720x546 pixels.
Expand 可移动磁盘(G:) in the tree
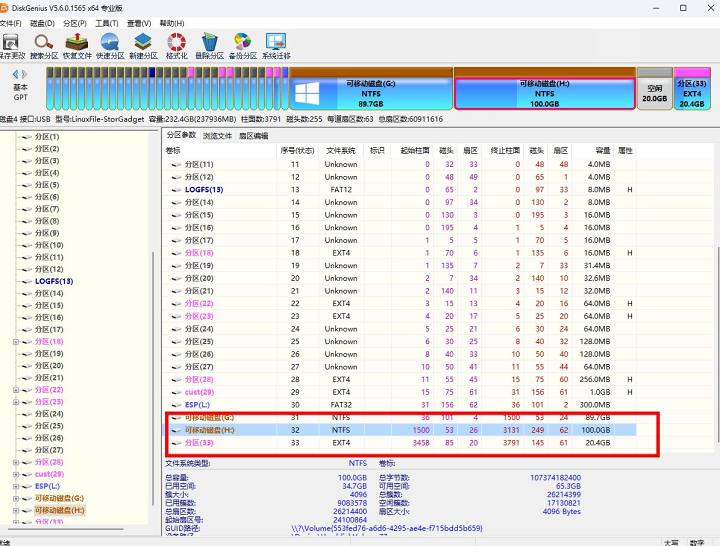pos(16,498)
